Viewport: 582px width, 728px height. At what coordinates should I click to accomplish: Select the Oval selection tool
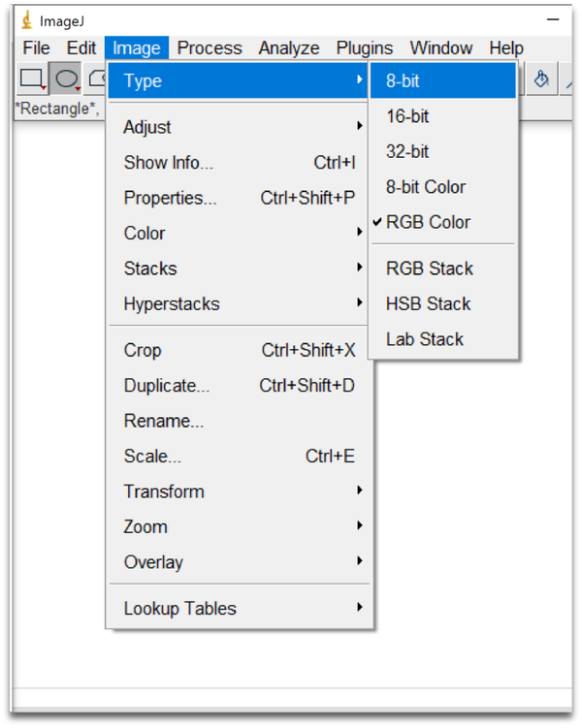point(66,79)
